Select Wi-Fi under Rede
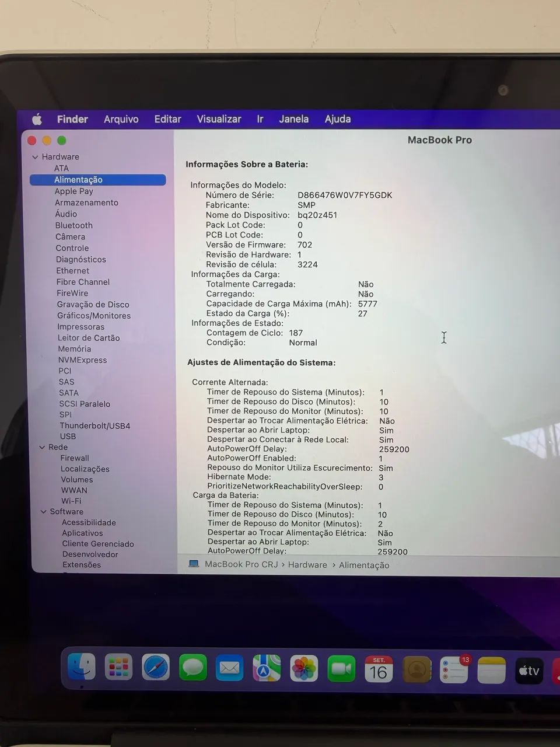Screen dimensions: 560x747 coord(71,501)
